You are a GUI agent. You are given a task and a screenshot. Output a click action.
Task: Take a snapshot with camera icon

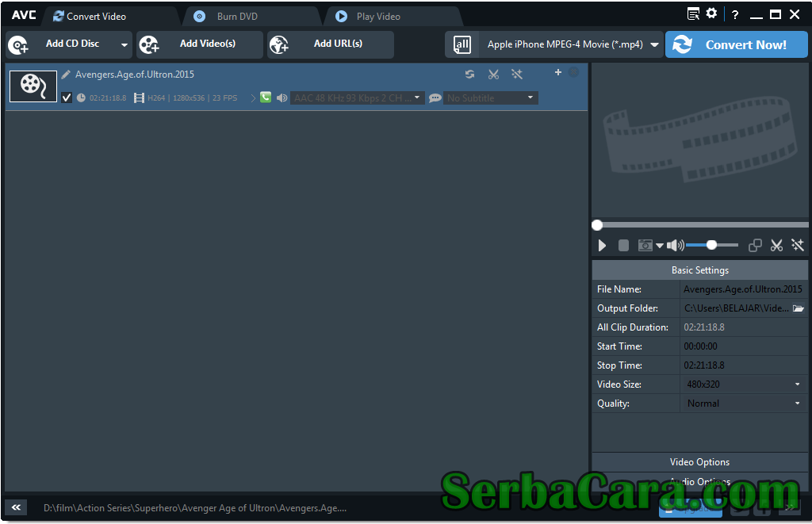click(645, 246)
